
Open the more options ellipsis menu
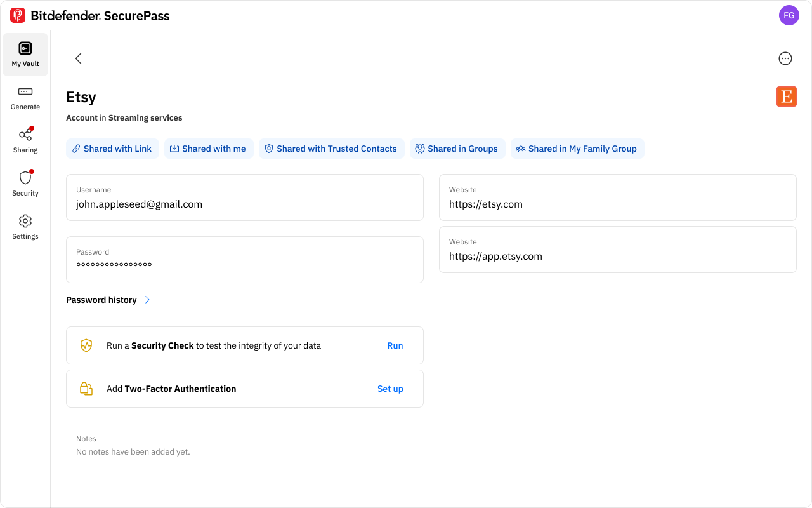(x=785, y=58)
